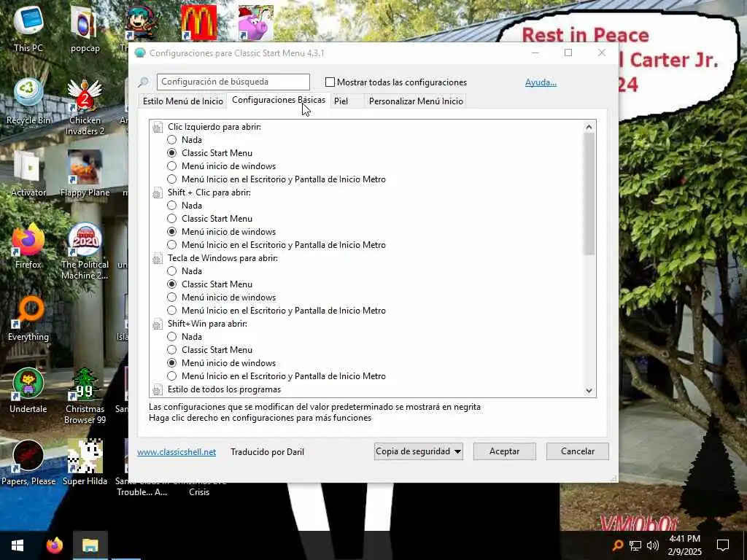This screenshot has height=560, width=747.
Task: Open the network tray icon
Action: pyautogui.click(x=635, y=545)
